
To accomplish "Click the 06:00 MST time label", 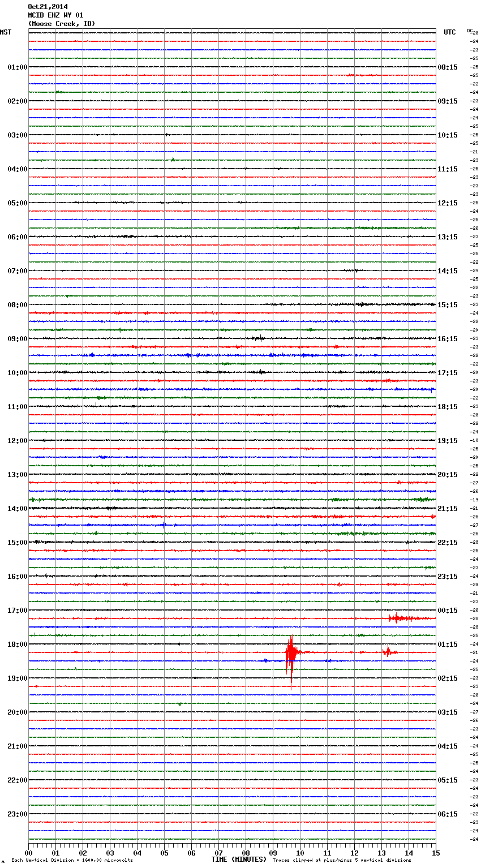I will pos(17,237).
